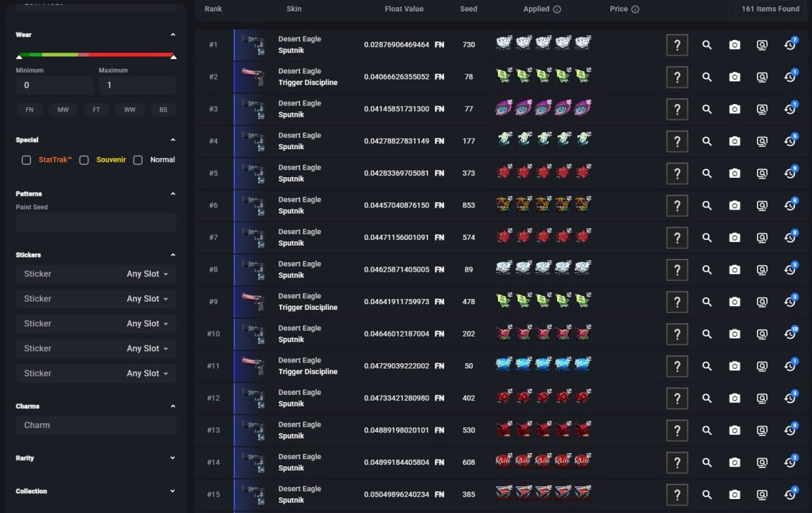Screen dimensions: 812x513
Task: Click the image search icon for rank #6
Action: point(762,206)
